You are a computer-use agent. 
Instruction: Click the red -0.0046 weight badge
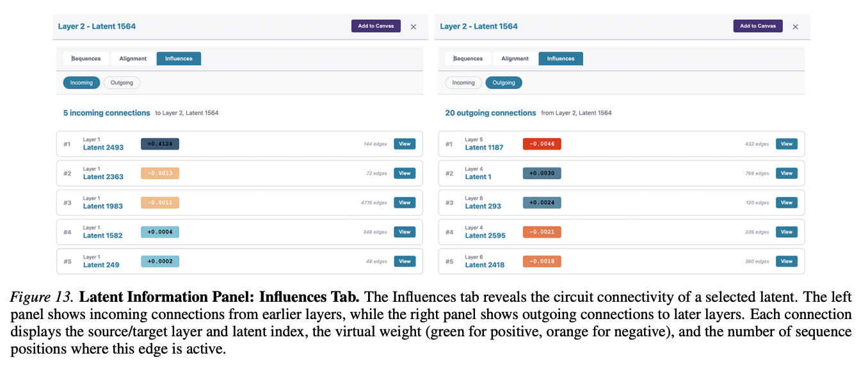pyautogui.click(x=542, y=144)
